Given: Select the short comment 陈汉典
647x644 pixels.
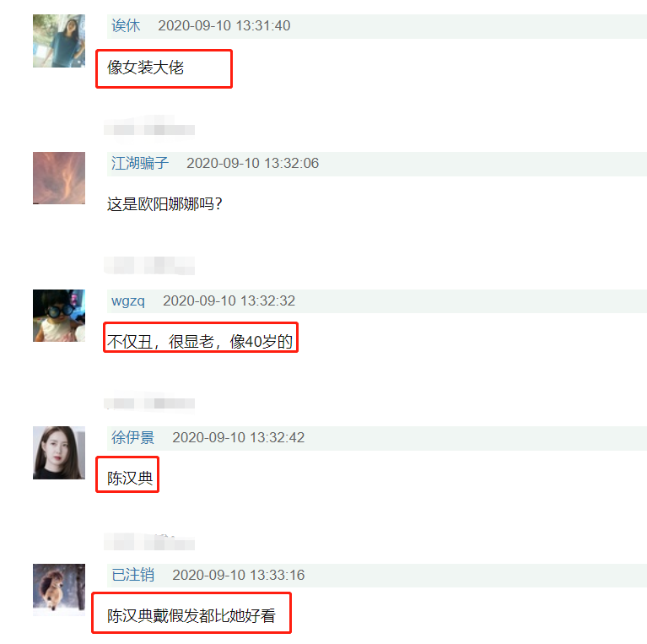Looking at the screenshot, I should point(130,479).
